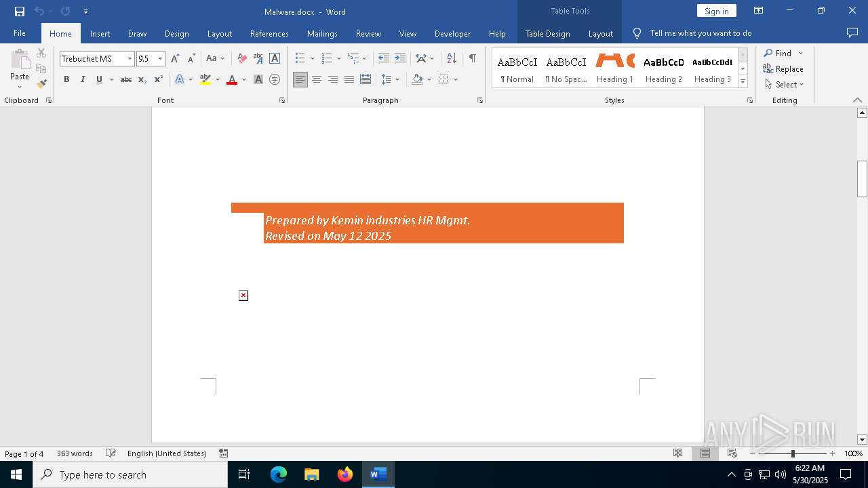Expand the Change Case Aa dropdown
Viewport: 868px width, 488px height.
coord(222,59)
